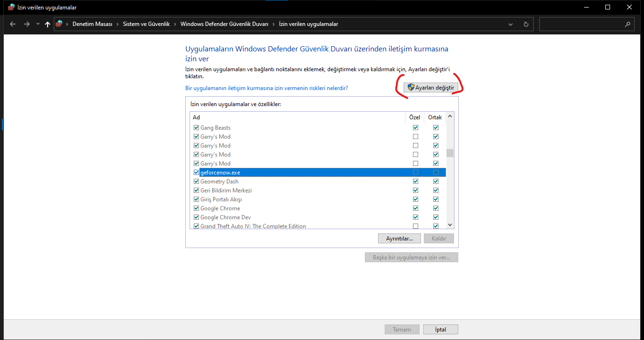The width and height of the screenshot is (644, 340).
Task: Go to Denetim Masası breadcrumb
Action: tap(92, 24)
